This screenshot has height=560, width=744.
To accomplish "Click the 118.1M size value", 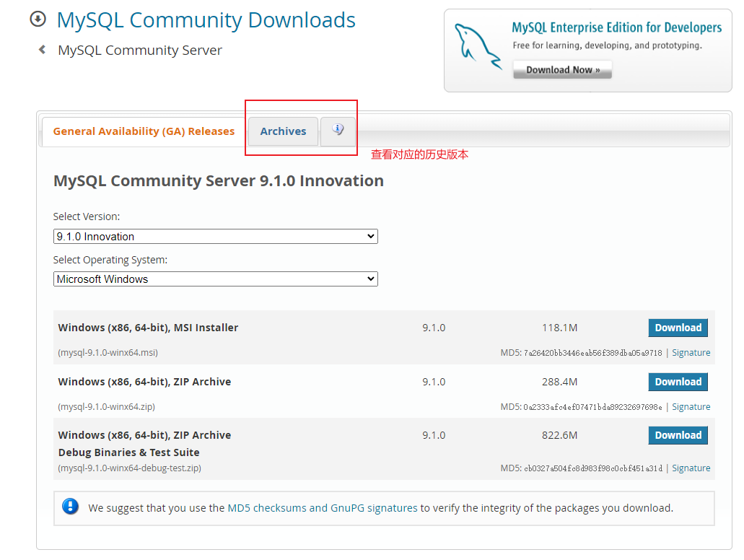I will coord(560,328).
